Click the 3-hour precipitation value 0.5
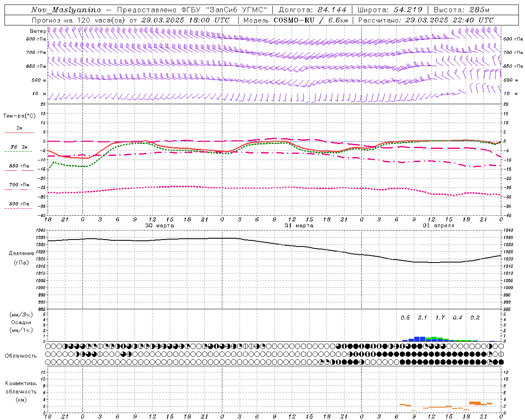Viewport: 525px width, 420px height. click(x=405, y=318)
